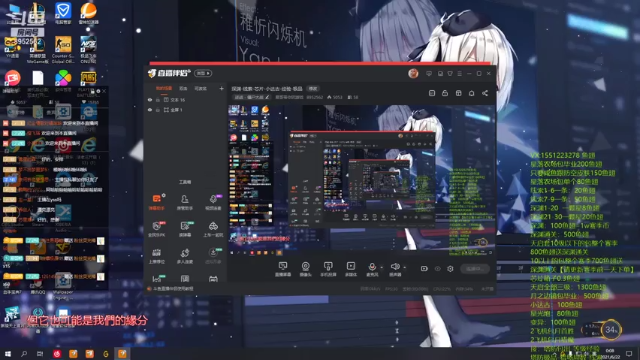Expand the speaker options arrow
This screenshot has width=640, height=360.
pos(404,268)
